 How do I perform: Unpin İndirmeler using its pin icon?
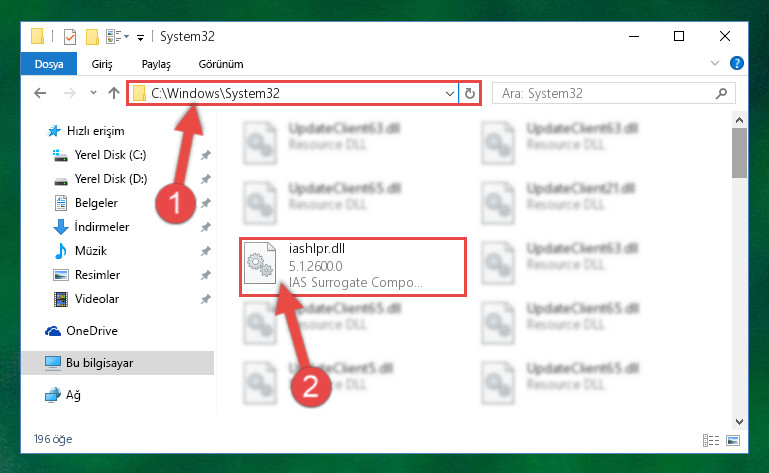click(205, 227)
